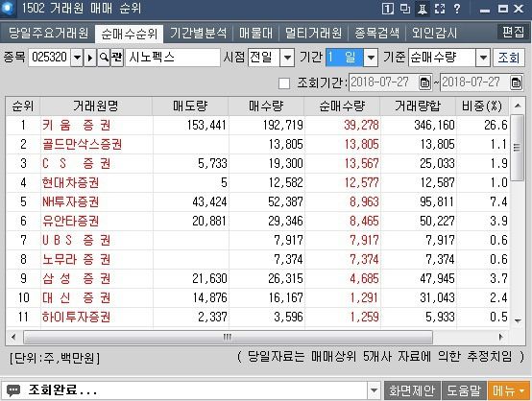Select the 키움증권 row
532x401 pixels.
(x=257, y=125)
